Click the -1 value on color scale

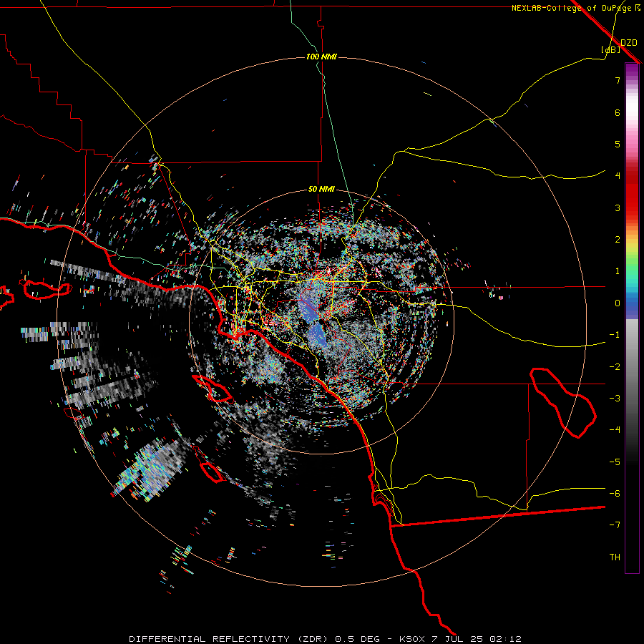(615, 335)
